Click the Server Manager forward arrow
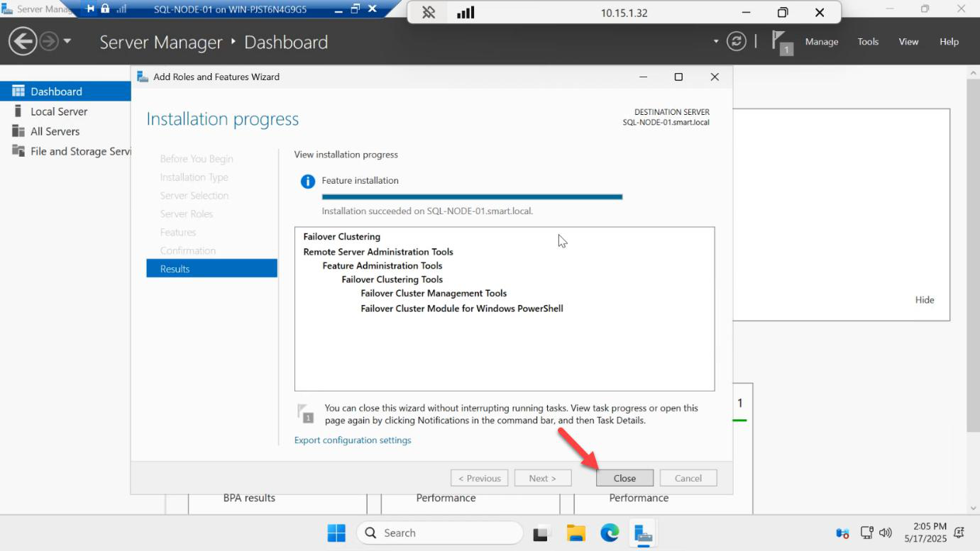The image size is (980, 551). pos(48,42)
